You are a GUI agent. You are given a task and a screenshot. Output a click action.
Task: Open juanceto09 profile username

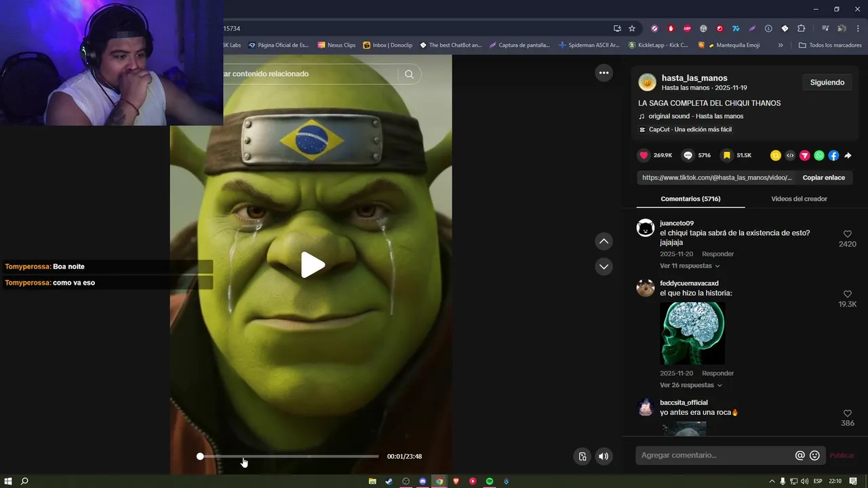click(677, 223)
